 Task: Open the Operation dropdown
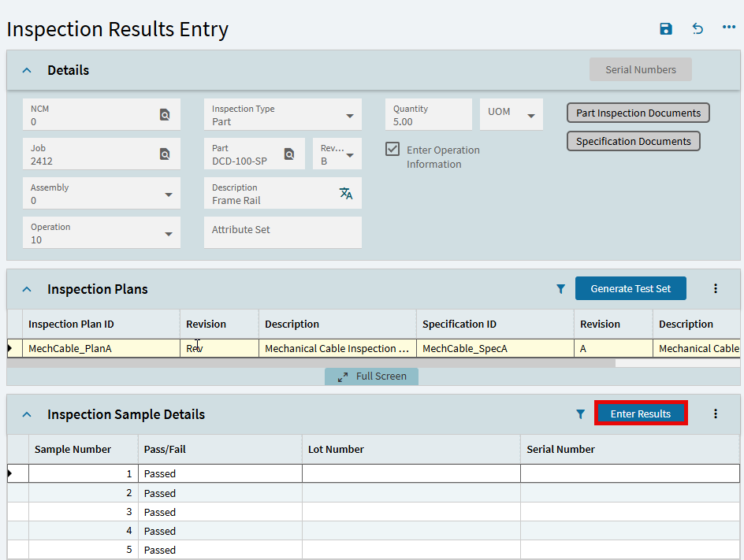coord(169,234)
